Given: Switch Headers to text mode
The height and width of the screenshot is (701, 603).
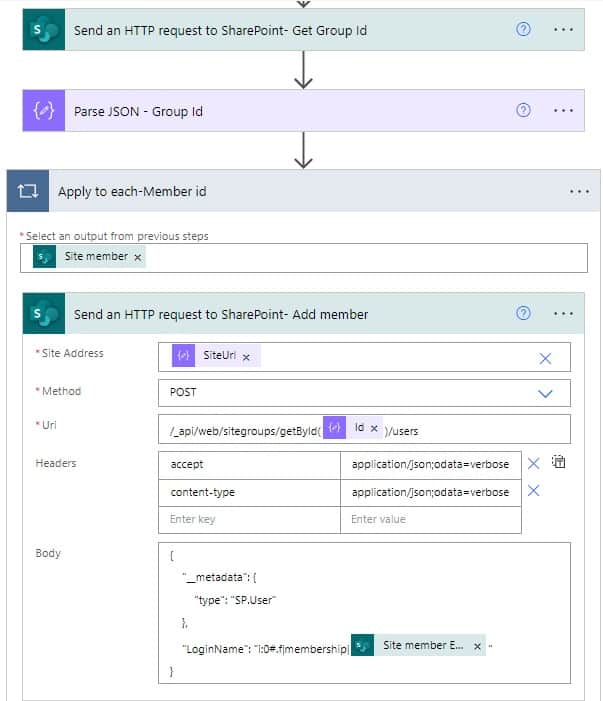Looking at the screenshot, I should [558, 461].
